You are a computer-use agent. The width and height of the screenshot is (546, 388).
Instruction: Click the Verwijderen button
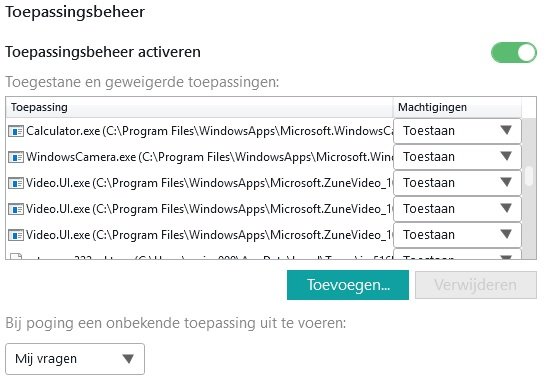[476, 285]
